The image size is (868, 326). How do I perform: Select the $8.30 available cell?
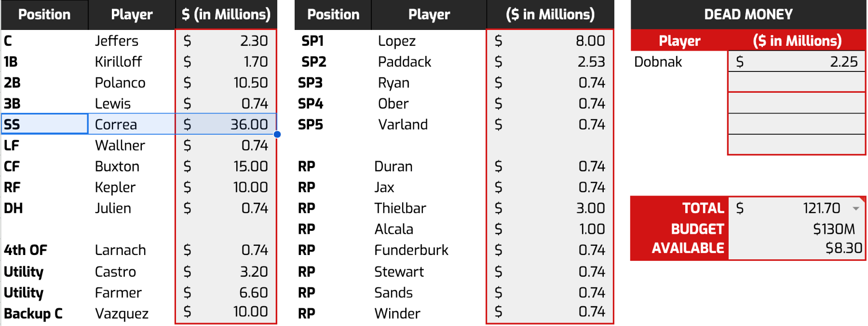796,248
